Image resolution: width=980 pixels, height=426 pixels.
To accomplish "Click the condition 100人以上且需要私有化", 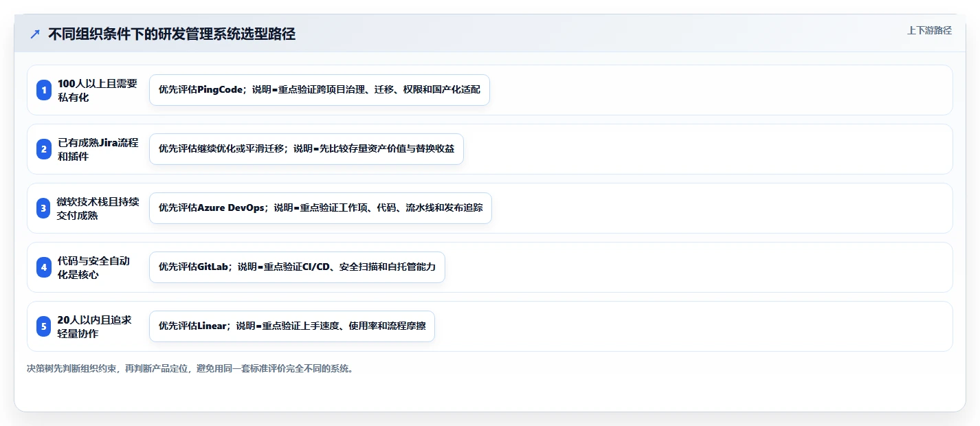I will [x=98, y=90].
